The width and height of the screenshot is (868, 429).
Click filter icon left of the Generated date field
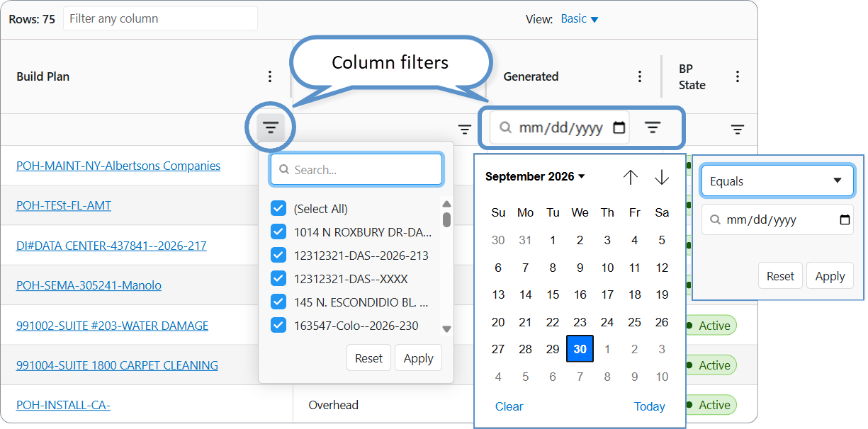[465, 130]
